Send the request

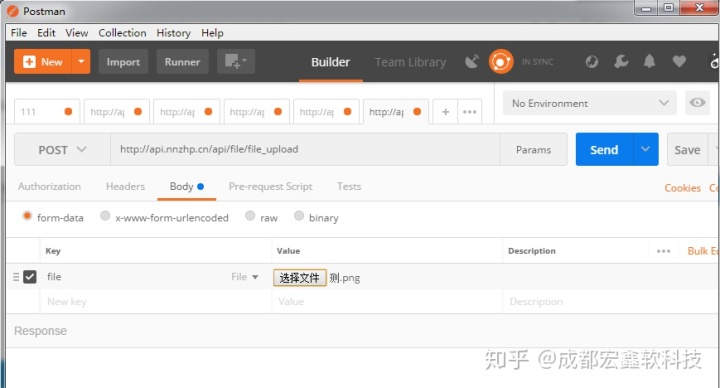pos(604,150)
